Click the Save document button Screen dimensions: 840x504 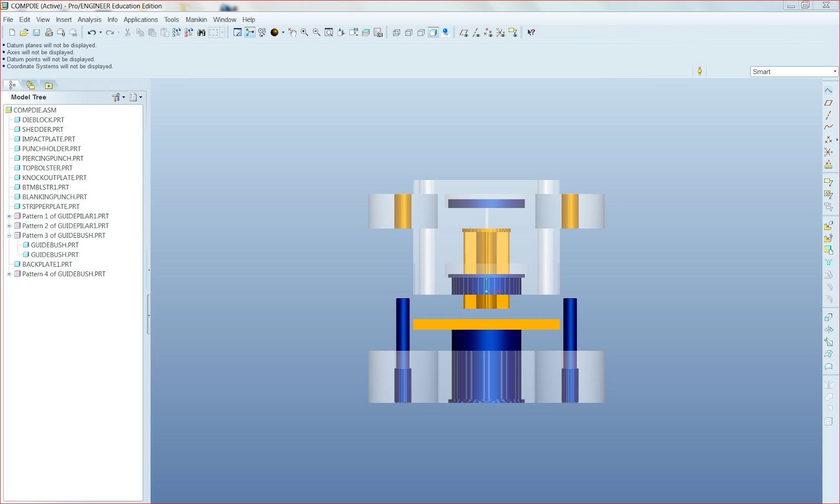[36, 32]
